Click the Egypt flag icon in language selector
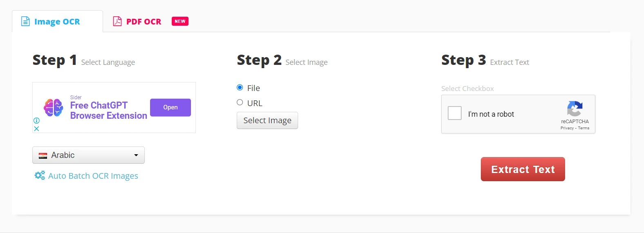The height and width of the screenshot is (233, 644). (x=43, y=155)
